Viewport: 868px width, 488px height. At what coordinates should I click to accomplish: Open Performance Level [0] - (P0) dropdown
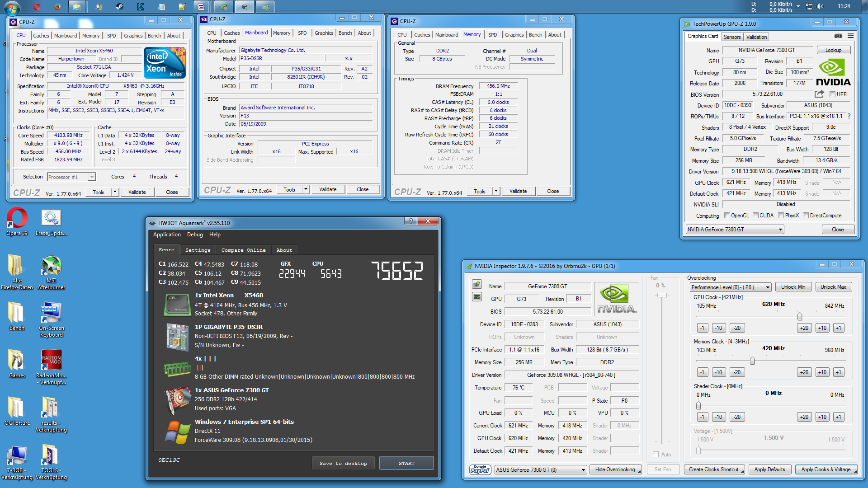click(731, 287)
